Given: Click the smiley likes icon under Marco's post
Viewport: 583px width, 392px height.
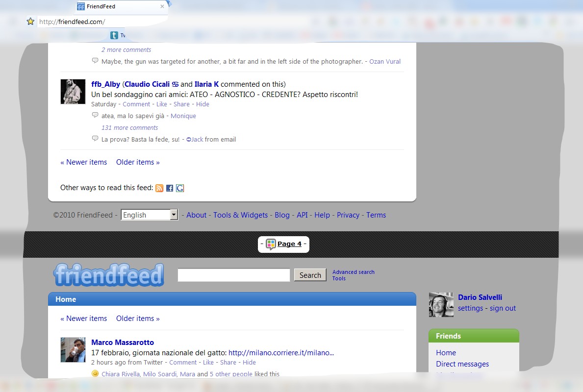Looking at the screenshot, I should click(x=95, y=374).
